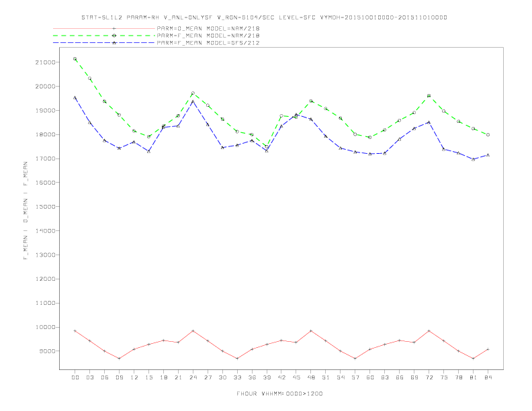Viewport: 532px width, 411px height.
Task: Click the y-axis tick label 20000
Action: (46, 87)
